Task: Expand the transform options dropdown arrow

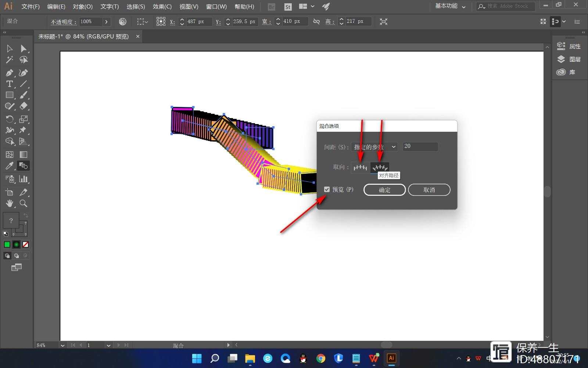Action: 147,22
